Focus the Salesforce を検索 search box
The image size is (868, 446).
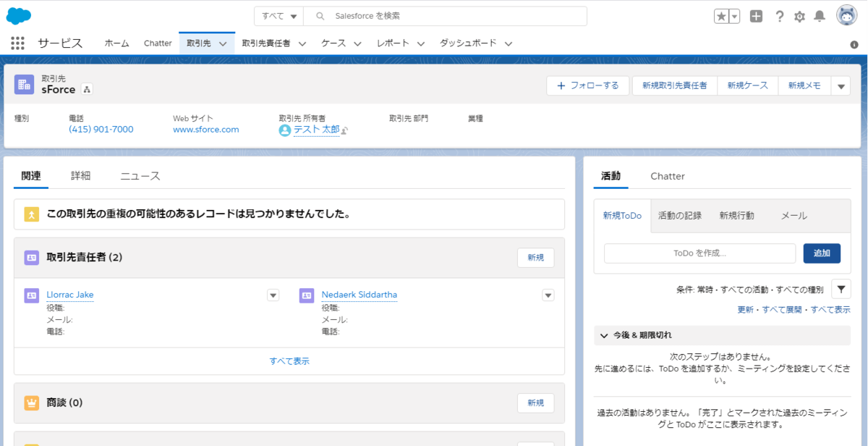point(446,16)
